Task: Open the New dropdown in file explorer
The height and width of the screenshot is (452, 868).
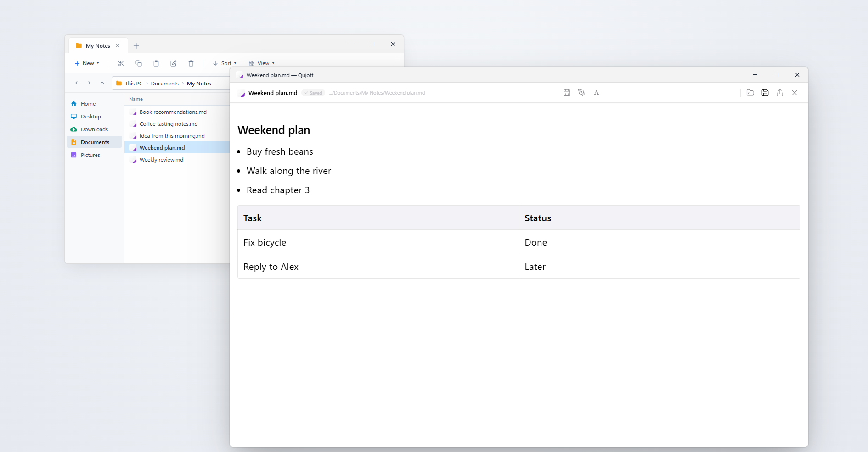Action: 87,63
